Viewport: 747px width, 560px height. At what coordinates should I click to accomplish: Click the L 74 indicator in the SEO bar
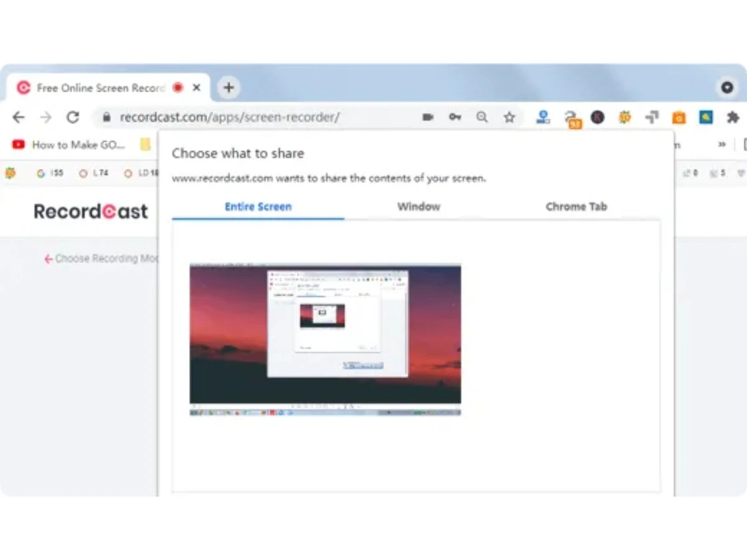tap(93, 174)
